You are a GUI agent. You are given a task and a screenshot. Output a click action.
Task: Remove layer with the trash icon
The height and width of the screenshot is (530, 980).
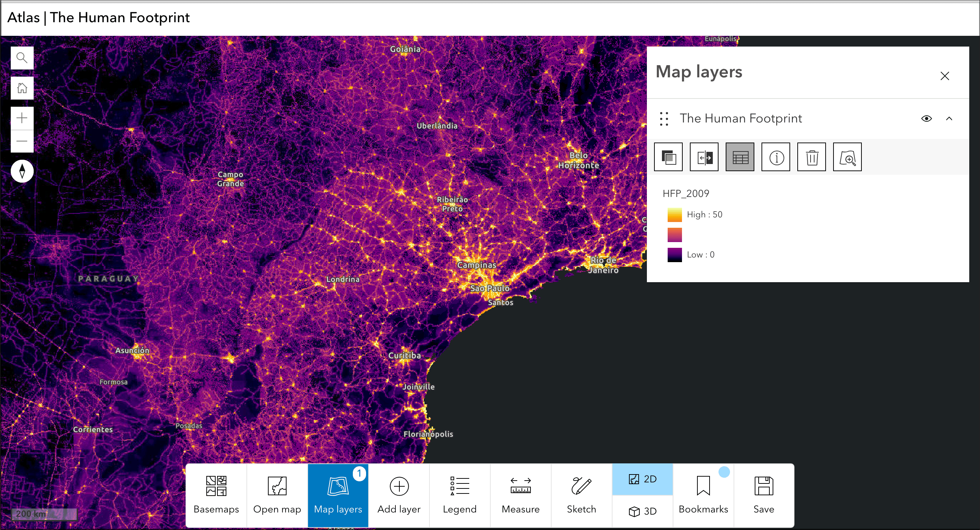pyautogui.click(x=811, y=157)
